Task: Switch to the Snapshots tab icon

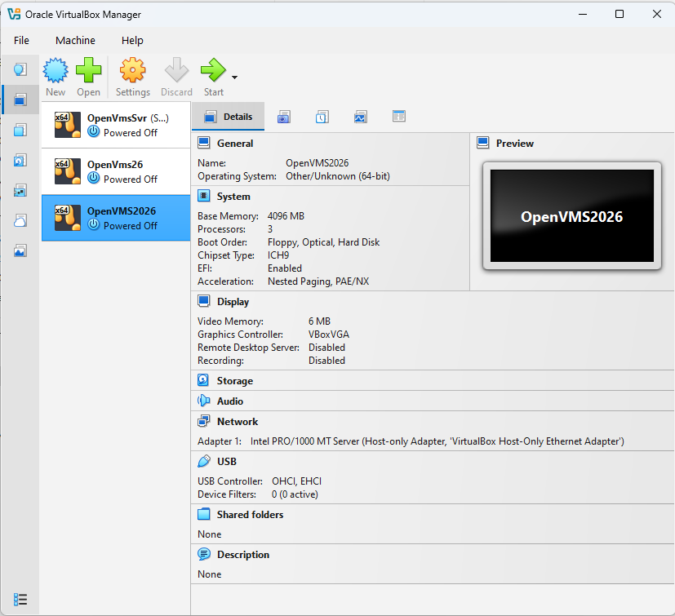Action: [284, 117]
